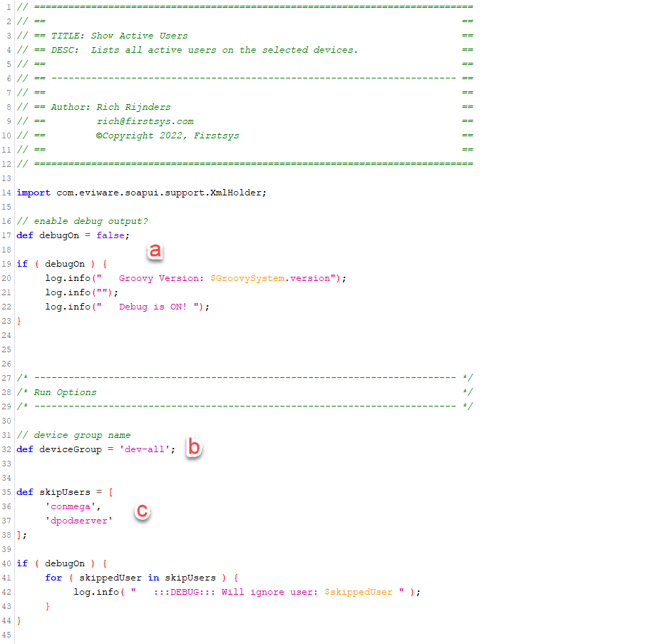
Task: Click the 'dpodserver' entry in skipUsers
Action: (79, 521)
